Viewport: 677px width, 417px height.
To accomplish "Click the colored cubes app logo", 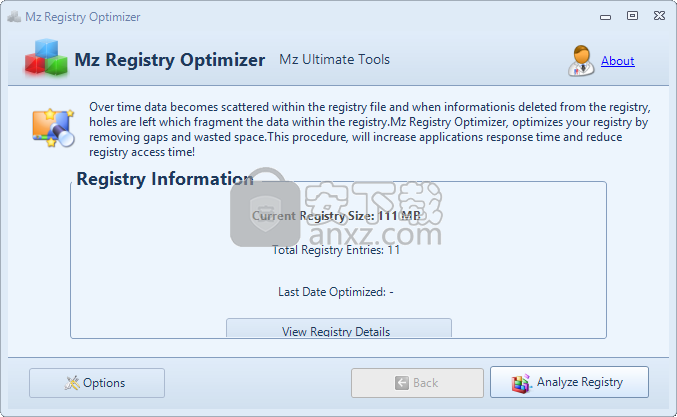I will [x=46, y=57].
